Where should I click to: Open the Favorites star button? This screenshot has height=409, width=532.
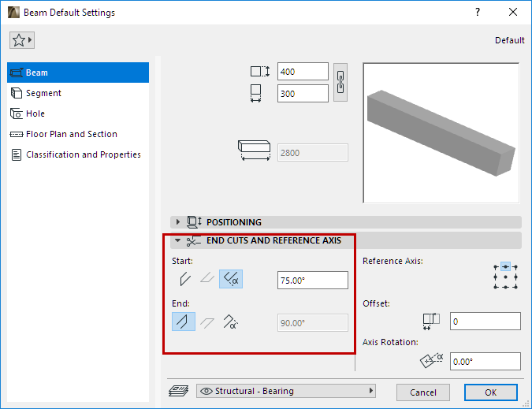[22, 40]
